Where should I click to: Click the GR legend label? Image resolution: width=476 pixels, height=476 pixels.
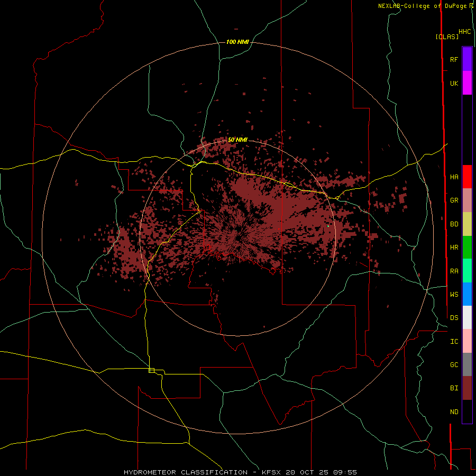(x=454, y=200)
